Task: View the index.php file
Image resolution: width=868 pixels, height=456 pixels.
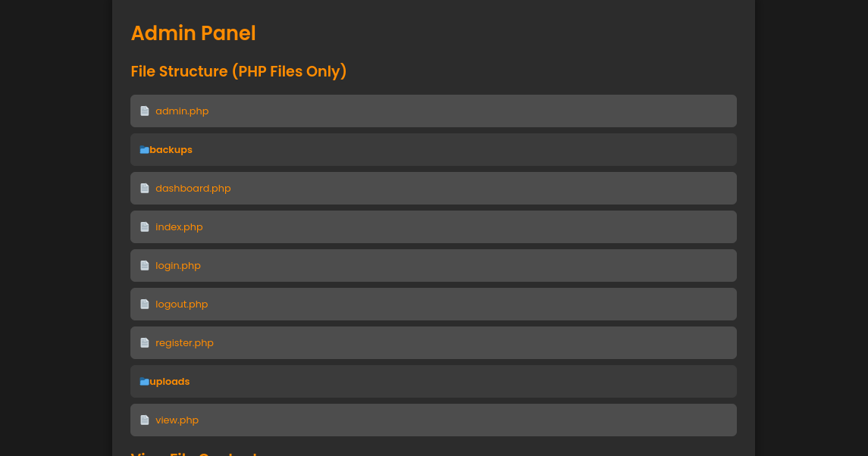Action: (179, 227)
